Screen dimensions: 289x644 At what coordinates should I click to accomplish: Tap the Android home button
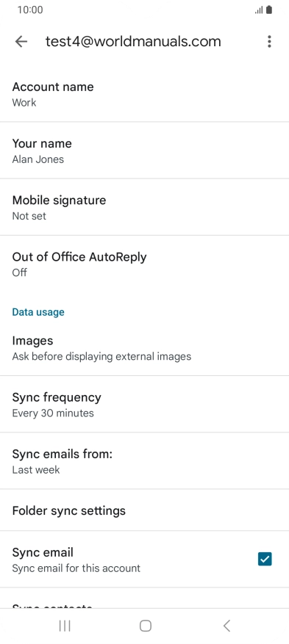click(145, 626)
